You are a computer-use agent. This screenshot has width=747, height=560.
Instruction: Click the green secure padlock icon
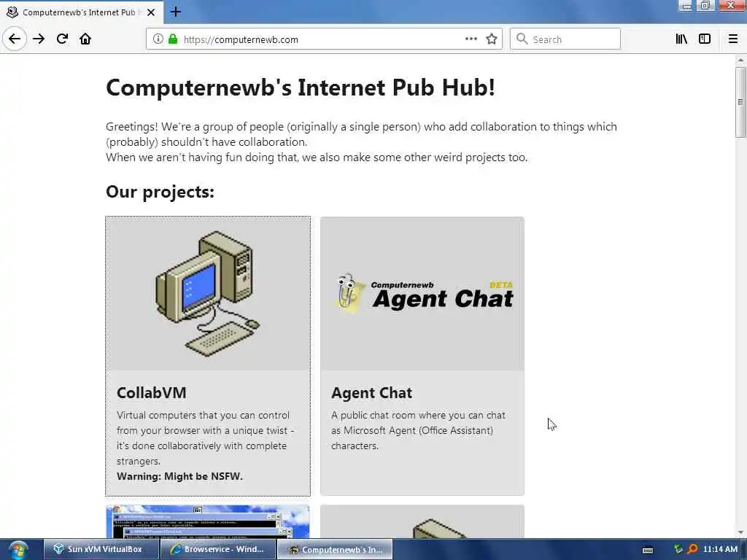point(173,39)
